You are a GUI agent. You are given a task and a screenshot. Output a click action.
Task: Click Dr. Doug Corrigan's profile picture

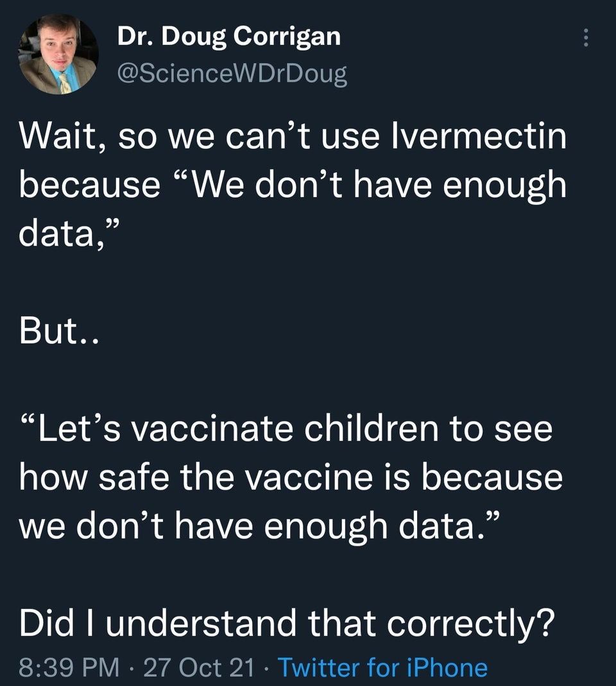click(x=59, y=55)
